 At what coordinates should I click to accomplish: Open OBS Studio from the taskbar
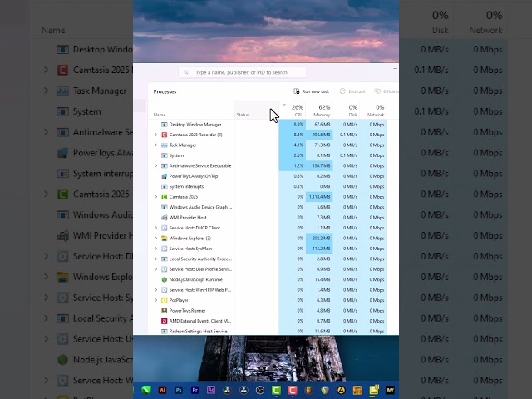260,390
